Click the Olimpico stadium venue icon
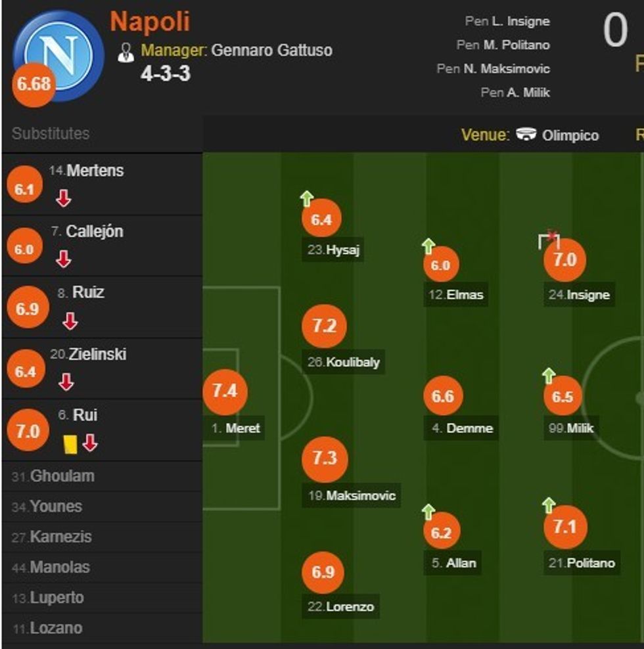 (526, 135)
